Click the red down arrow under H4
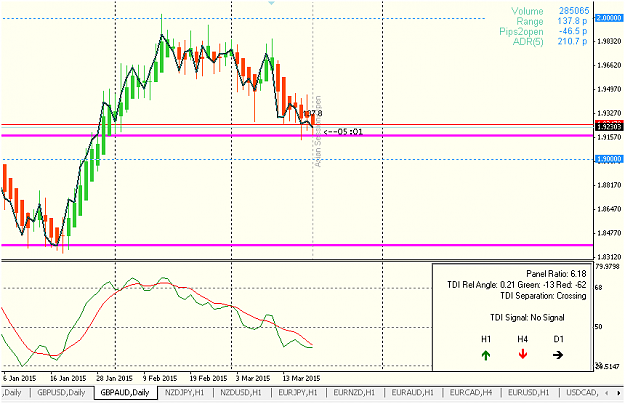The image size is (625, 404). pyautogui.click(x=523, y=355)
